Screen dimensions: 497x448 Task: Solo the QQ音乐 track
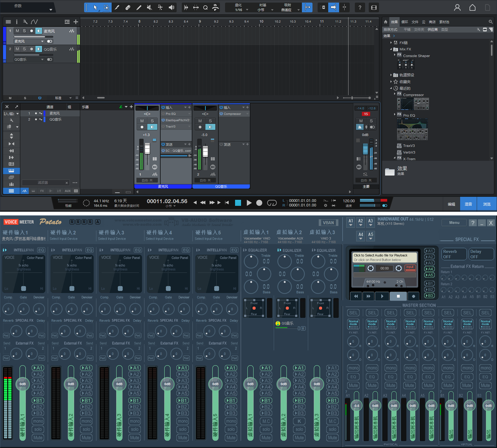(24, 49)
